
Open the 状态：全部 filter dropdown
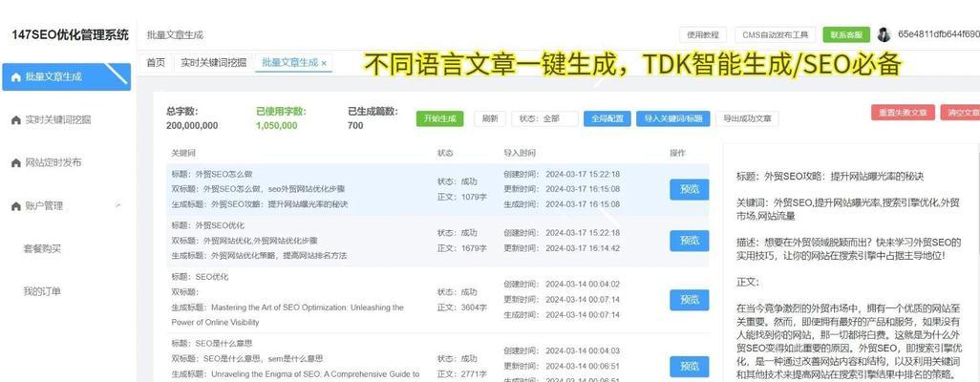click(x=544, y=118)
